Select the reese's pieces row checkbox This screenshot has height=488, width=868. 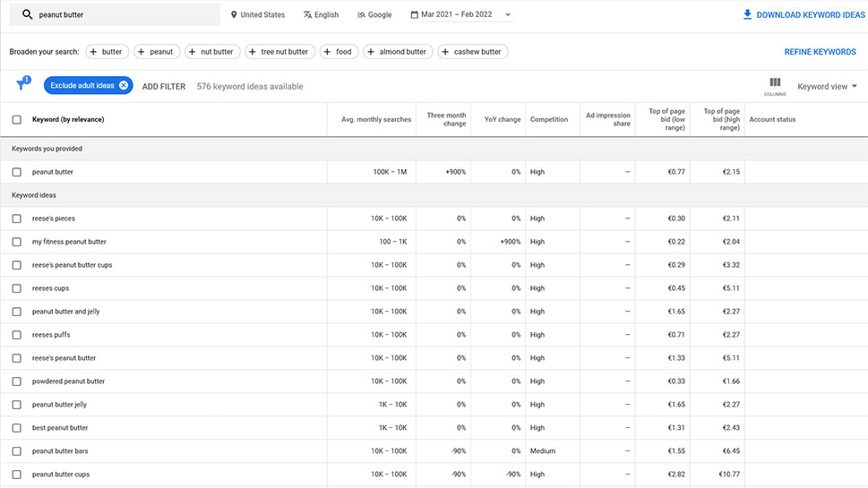(17, 218)
